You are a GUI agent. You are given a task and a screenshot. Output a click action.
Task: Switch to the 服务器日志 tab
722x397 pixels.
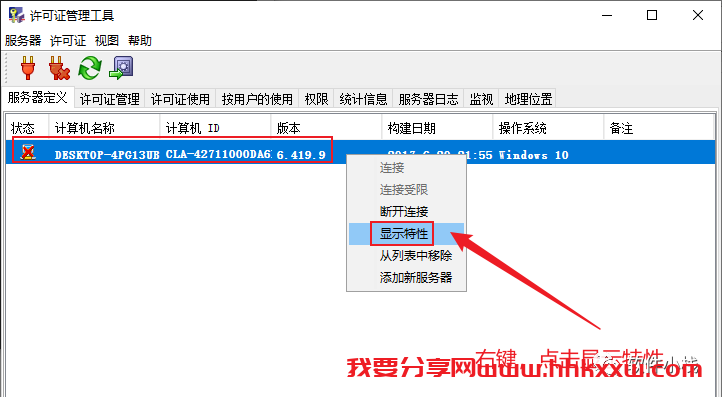428,99
